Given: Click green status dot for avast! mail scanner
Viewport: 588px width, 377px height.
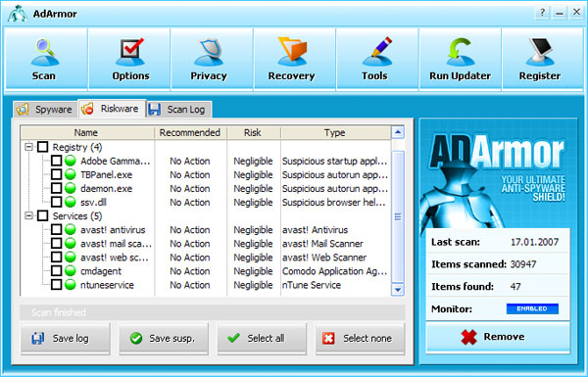Looking at the screenshot, I should click(71, 243).
